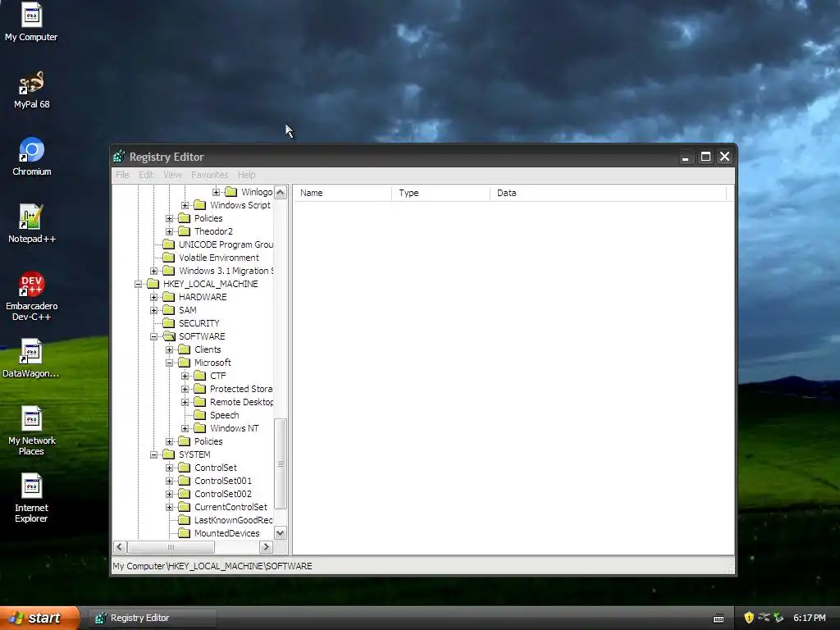The width and height of the screenshot is (840, 630).
Task: Click the tree scroll-down arrow
Action: coord(281,533)
